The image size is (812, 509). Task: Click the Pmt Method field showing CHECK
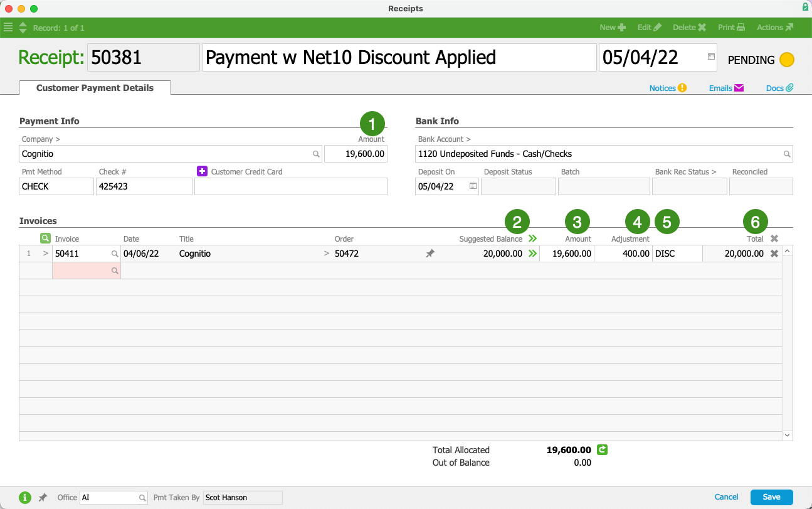coord(56,186)
